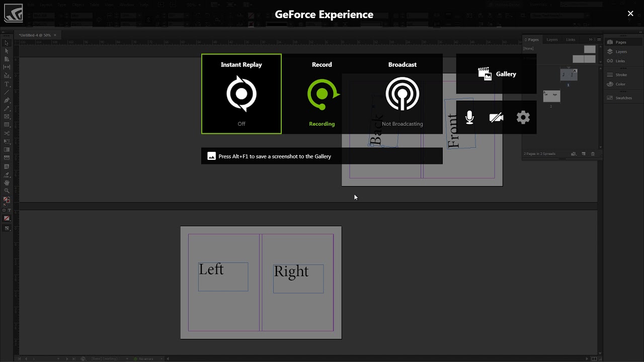644x362 pixels.
Task: Select the Pen tool
Action: [7, 100]
